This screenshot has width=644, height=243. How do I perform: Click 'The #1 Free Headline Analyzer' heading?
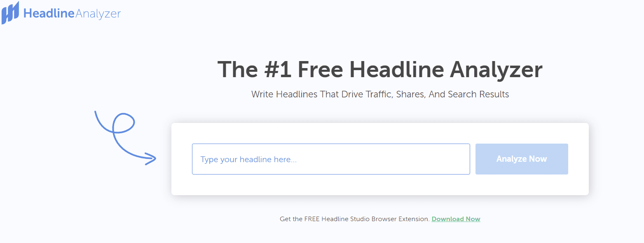[379, 69]
